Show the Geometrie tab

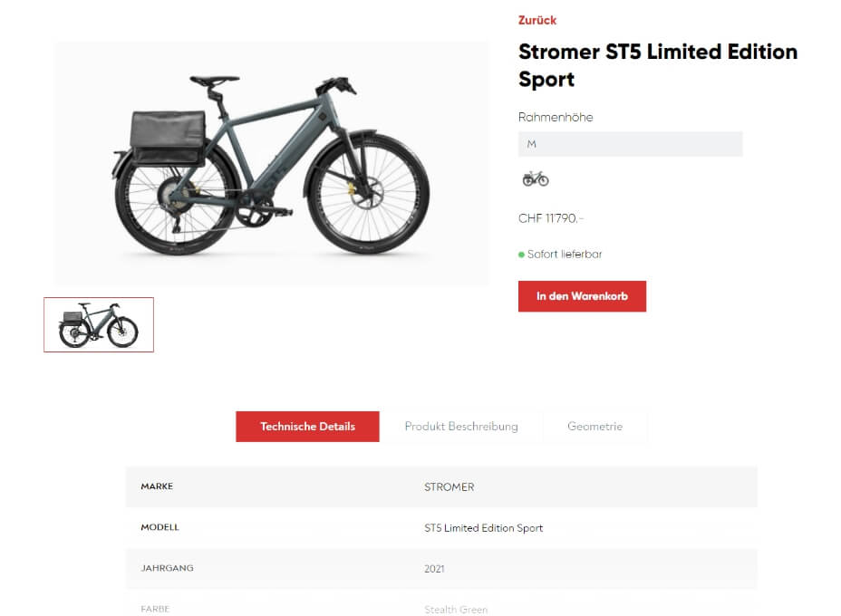594,427
